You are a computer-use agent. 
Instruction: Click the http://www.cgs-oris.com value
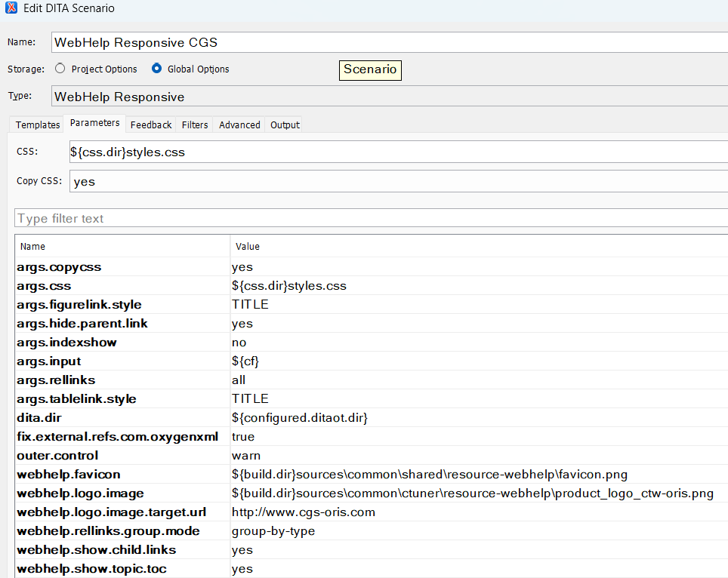(304, 512)
